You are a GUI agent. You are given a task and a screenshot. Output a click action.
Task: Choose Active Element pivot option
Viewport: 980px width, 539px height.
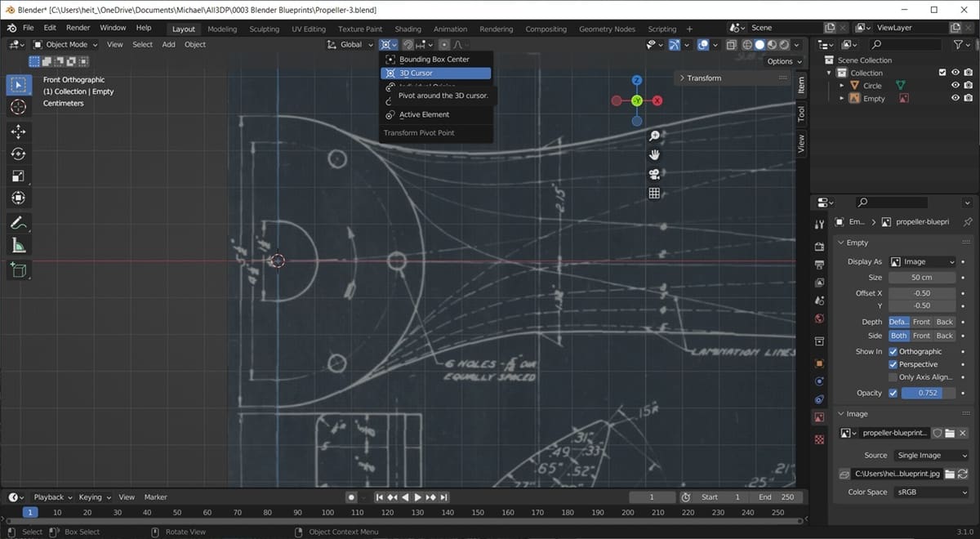[436, 114]
